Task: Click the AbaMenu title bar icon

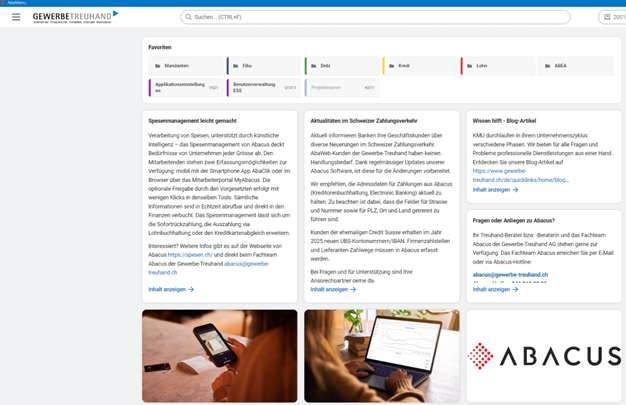Action: pyautogui.click(x=3, y=2)
